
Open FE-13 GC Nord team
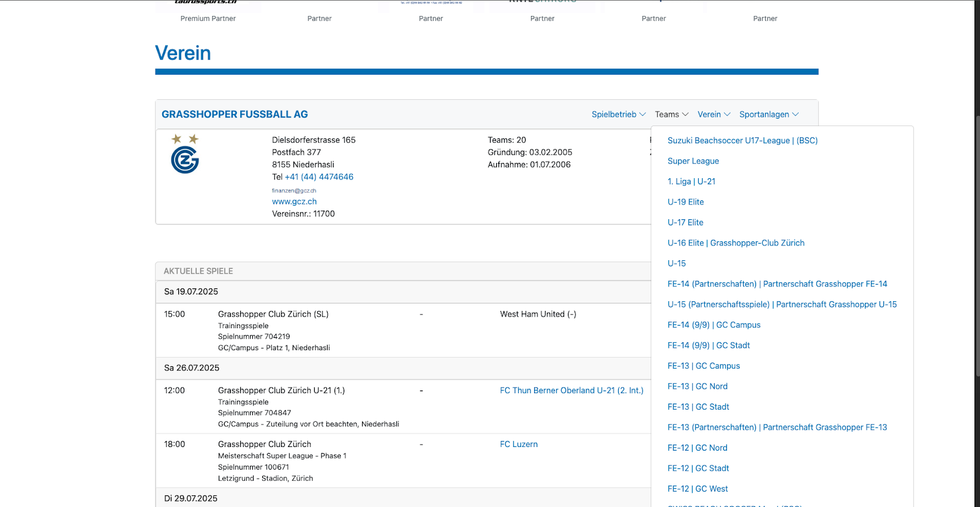pos(698,387)
